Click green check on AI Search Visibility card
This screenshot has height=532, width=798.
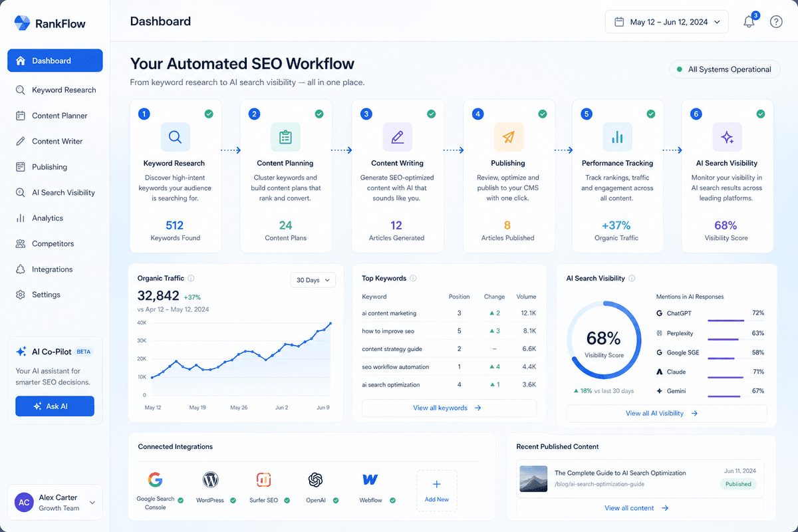click(761, 114)
